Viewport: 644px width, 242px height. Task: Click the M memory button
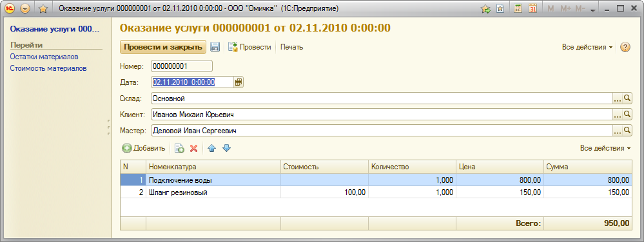[551, 8]
